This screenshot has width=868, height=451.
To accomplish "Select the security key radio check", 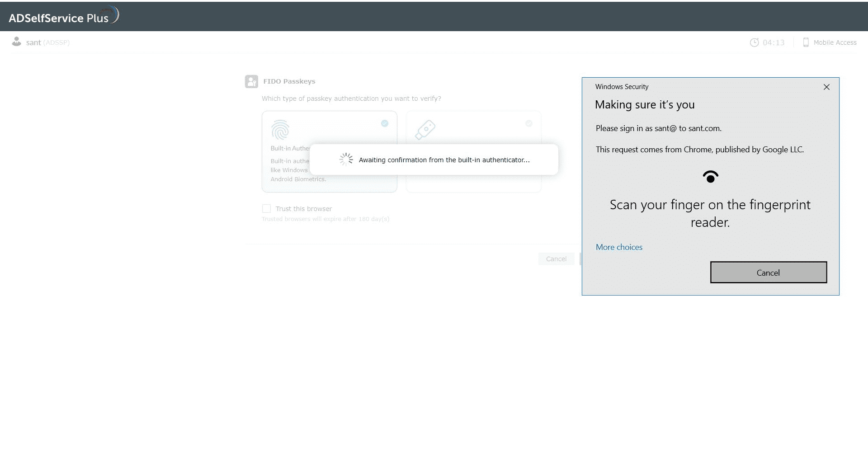I will (529, 123).
